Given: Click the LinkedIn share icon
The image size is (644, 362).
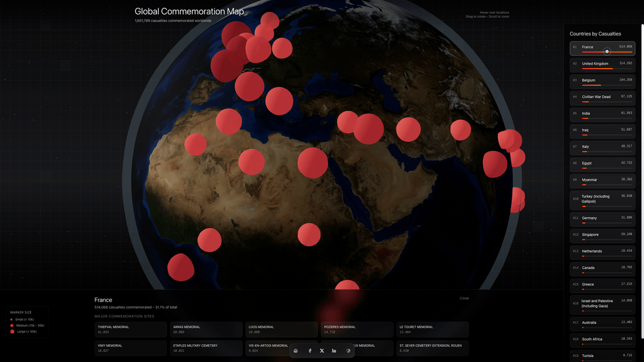Looking at the screenshot, I should 334,351.
